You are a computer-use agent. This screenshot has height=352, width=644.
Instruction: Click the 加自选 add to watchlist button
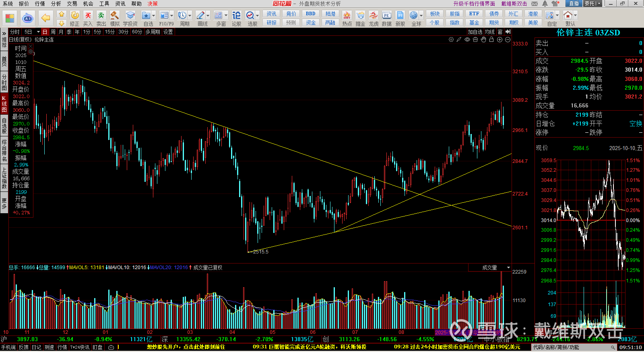[475, 32]
